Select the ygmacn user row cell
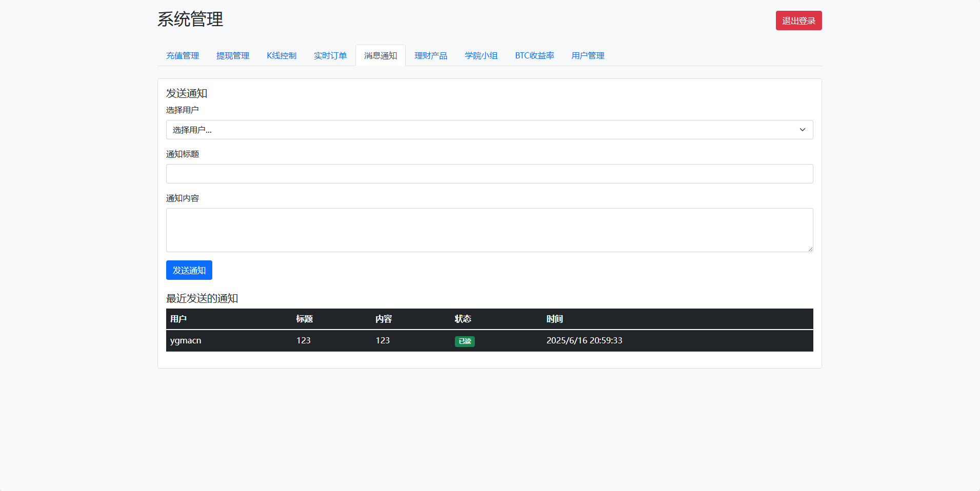The image size is (980, 491). click(186, 340)
